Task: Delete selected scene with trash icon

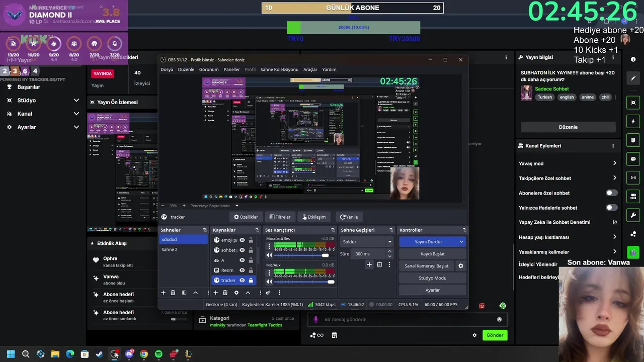Action: tap(173, 293)
